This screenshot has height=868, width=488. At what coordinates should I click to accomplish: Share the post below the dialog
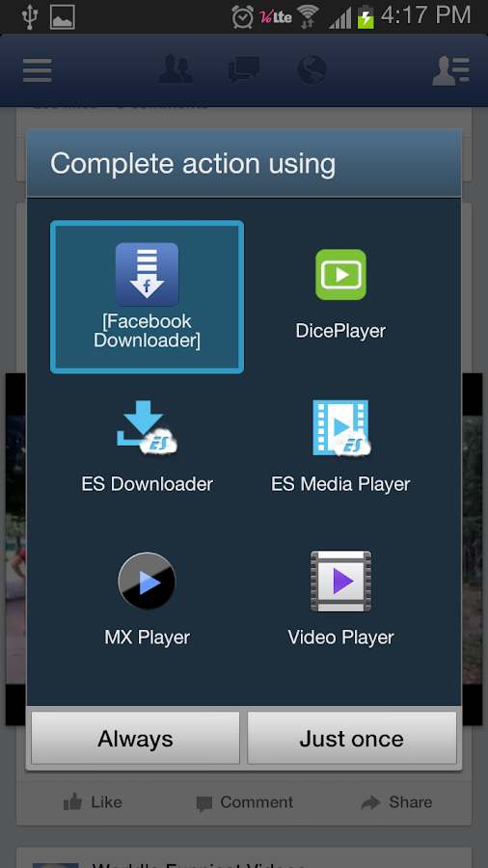coord(396,802)
